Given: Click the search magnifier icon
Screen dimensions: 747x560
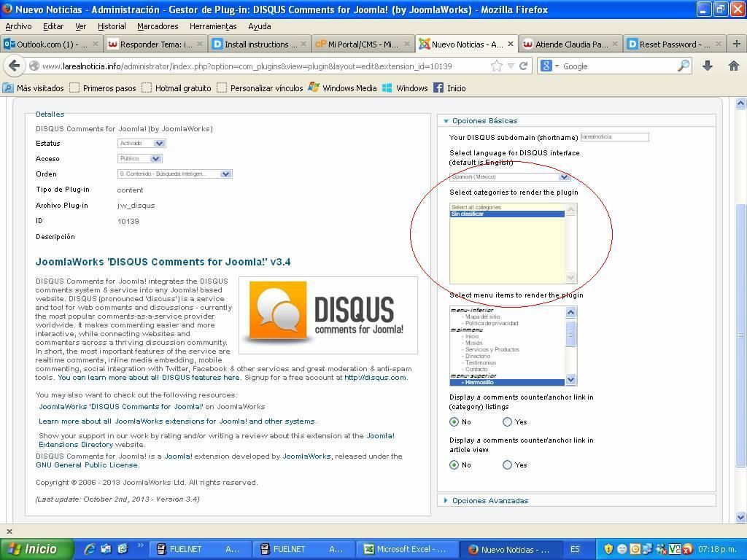Looking at the screenshot, I should point(684,66).
